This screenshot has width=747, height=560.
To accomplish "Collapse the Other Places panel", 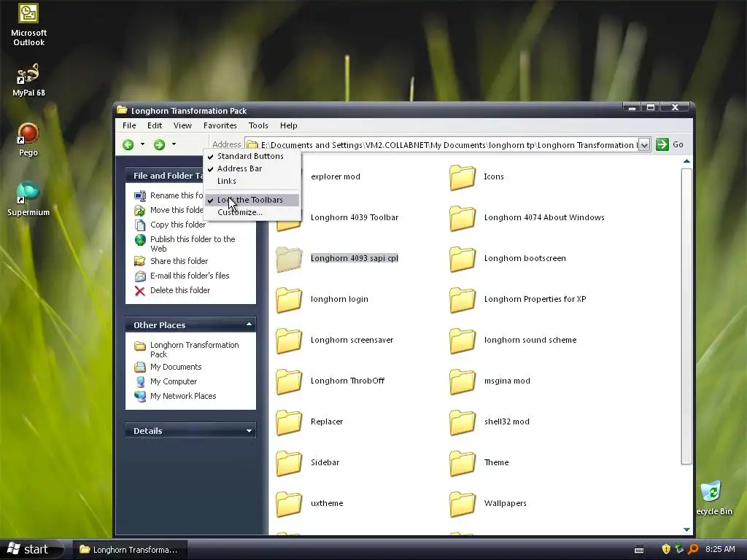I will coord(249,324).
